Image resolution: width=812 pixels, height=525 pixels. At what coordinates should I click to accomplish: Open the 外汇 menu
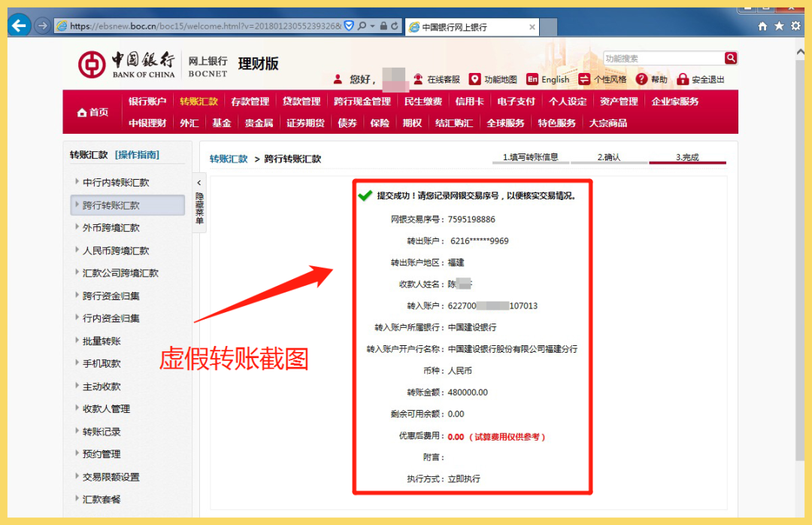pyautogui.click(x=189, y=123)
